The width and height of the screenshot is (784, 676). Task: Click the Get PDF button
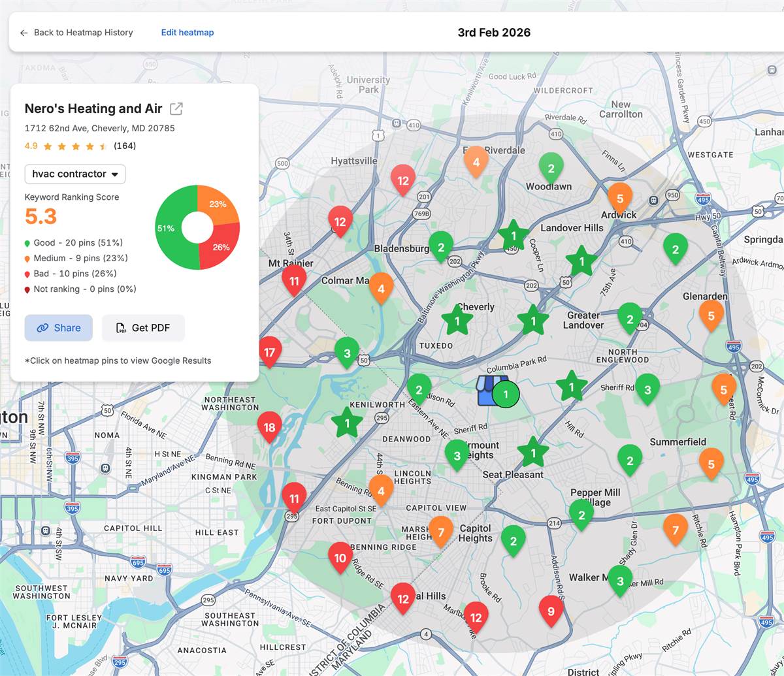143,328
